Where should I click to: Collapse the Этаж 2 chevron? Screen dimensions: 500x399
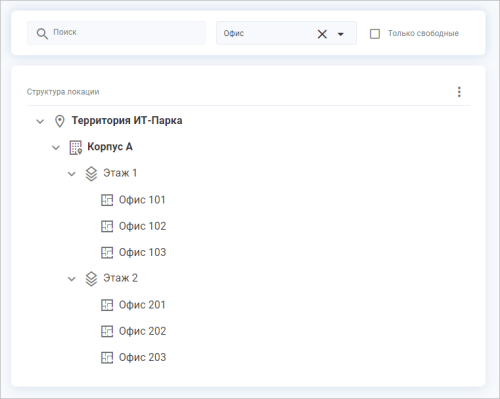(72, 279)
